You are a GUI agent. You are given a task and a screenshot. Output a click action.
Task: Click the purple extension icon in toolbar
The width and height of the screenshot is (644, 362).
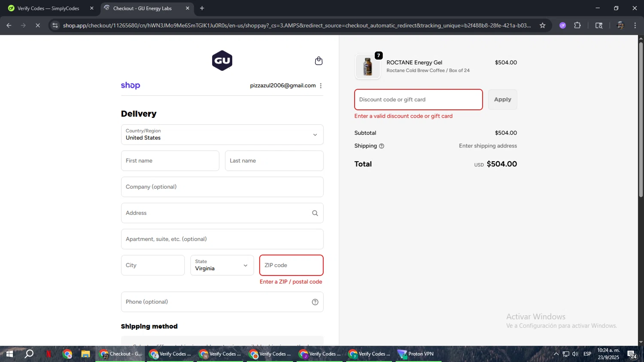pos(562,26)
